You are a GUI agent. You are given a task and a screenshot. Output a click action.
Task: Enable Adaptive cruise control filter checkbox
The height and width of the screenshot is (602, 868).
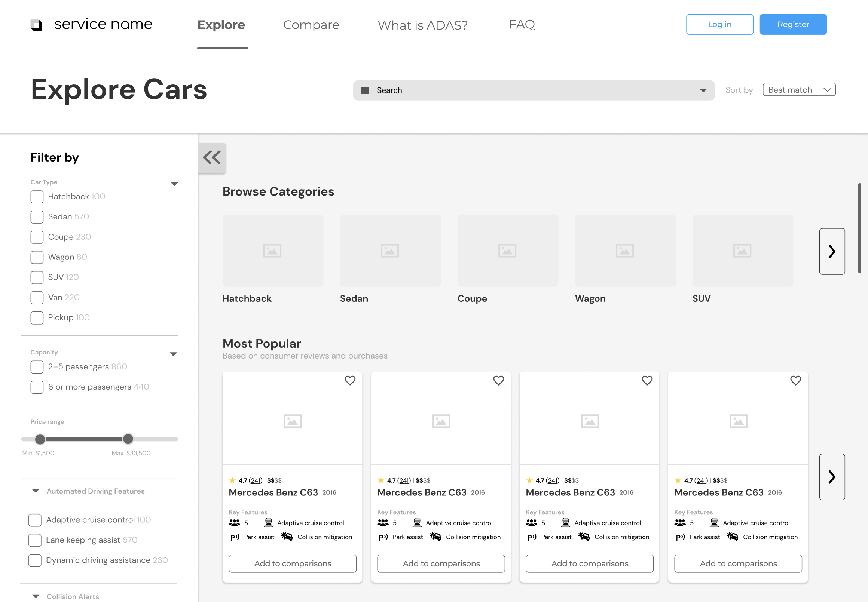click(35, 520)
